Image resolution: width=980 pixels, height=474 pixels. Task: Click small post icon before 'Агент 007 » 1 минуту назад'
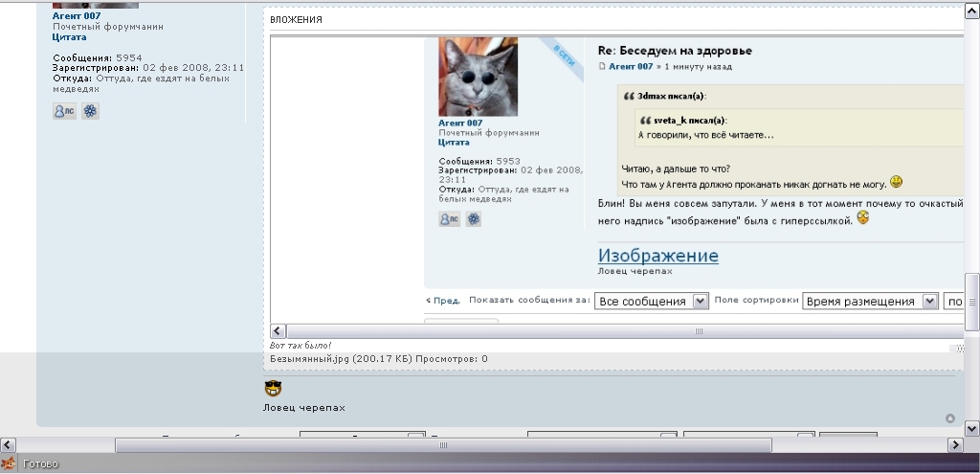pos(603,66)
